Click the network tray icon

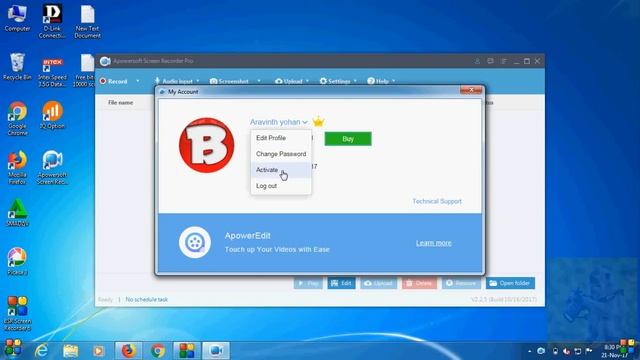pos(578,351)
